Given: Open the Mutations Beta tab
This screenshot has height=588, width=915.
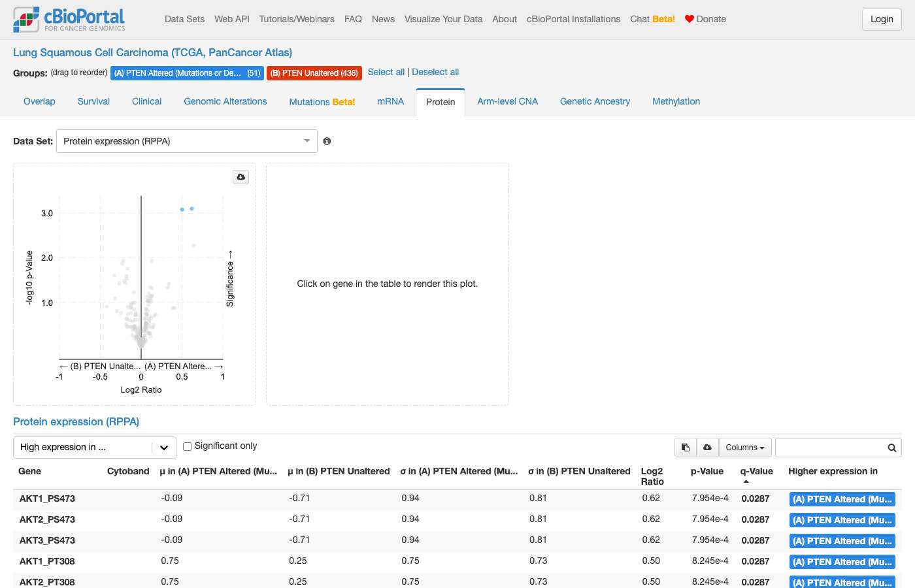Looking at the screenshot, I should click(x=322, y=102).
